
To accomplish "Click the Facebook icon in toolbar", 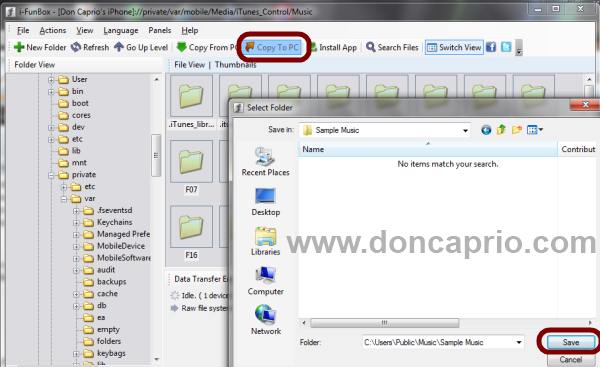I will click(x=491, y=47).
